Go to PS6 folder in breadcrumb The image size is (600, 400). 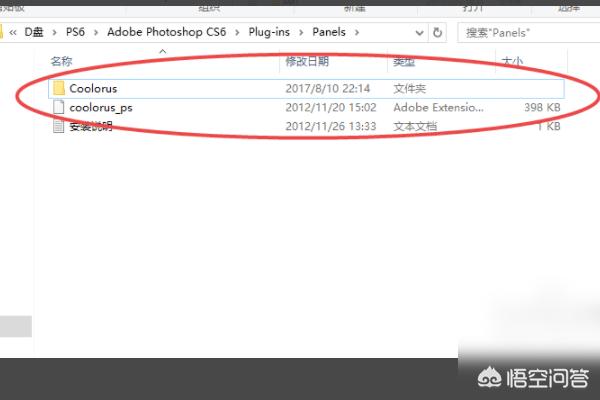point(75,32)
